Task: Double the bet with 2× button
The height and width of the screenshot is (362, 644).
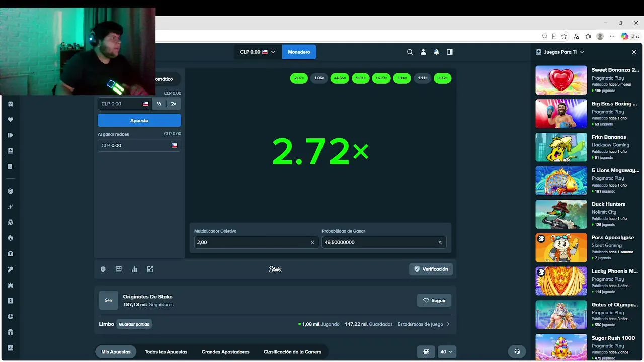Action: click(173, 104)
